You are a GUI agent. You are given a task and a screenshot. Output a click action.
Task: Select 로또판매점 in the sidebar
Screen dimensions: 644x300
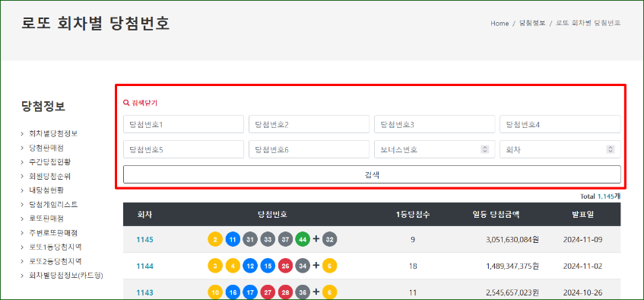(46, 219)
